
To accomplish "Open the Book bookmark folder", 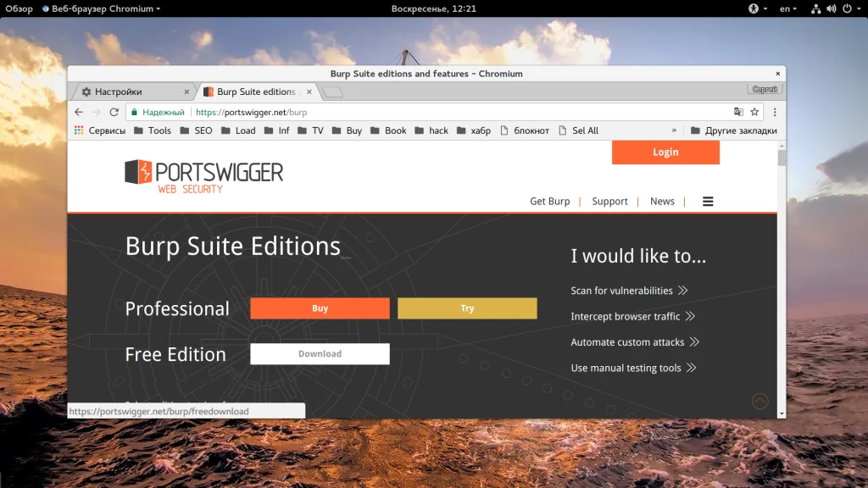I will click(388, 130).
